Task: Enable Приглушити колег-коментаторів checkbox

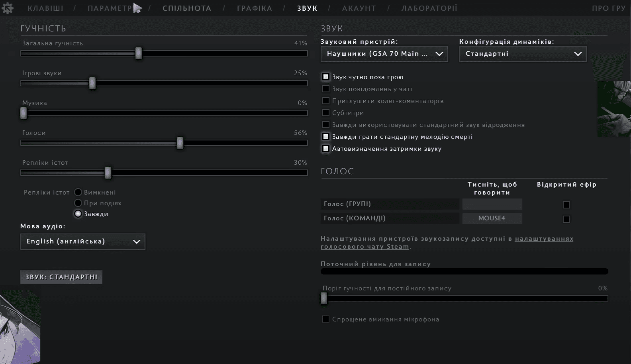Action: [326, 101]
